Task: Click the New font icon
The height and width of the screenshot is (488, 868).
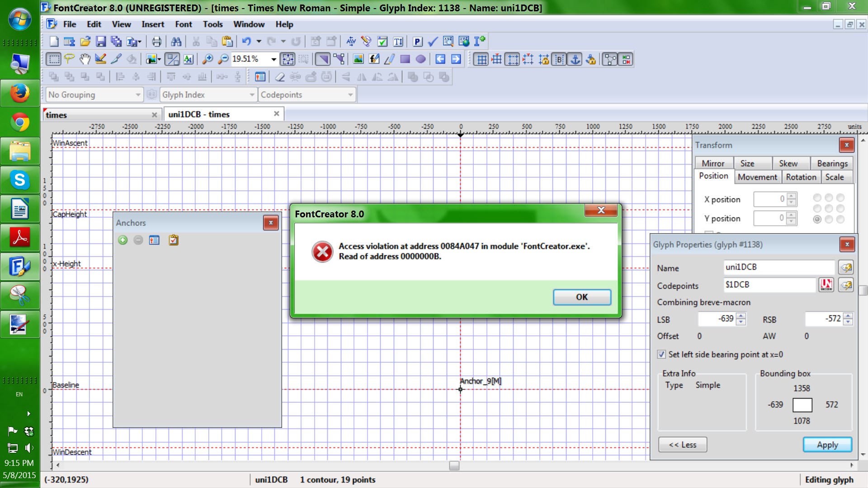Action: pyautogui.click(x=54, y=42)
